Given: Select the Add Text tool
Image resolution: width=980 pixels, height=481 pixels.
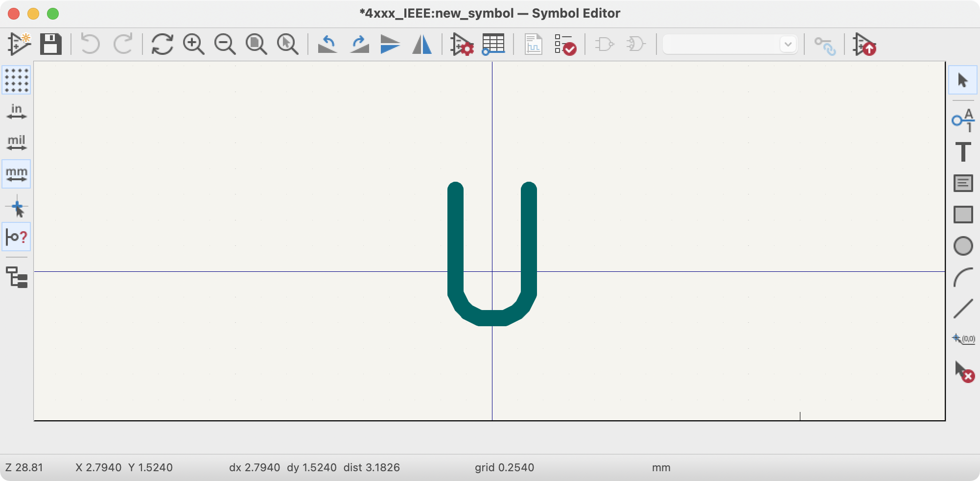Looking at the screenshot, I should pyautogui.click(x=962, y=152).
